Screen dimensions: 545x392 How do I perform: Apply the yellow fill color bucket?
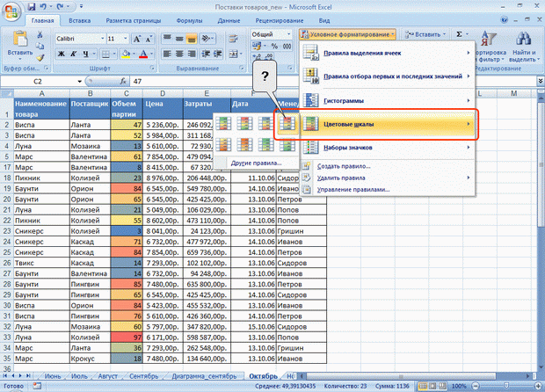click(x=126, y=54)
